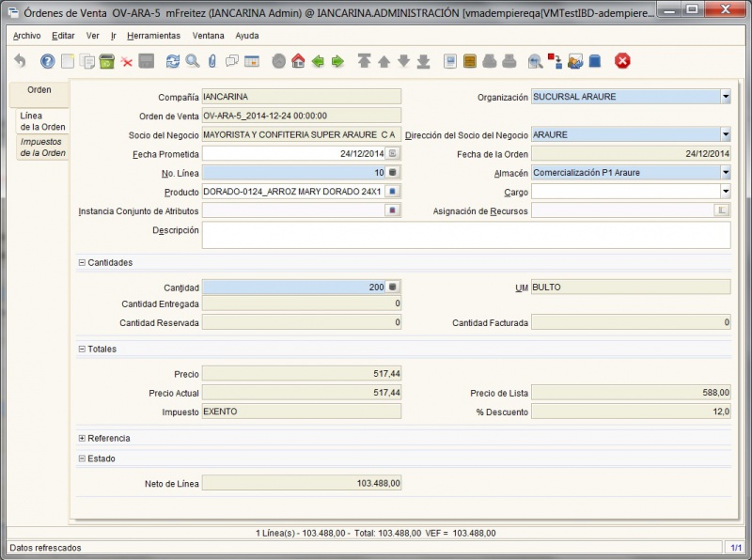The height and width of the screenshot is (560, 752).
Task: Click the Save floppy disk icon
Action: pyautogui.click(x=147, y=61)
